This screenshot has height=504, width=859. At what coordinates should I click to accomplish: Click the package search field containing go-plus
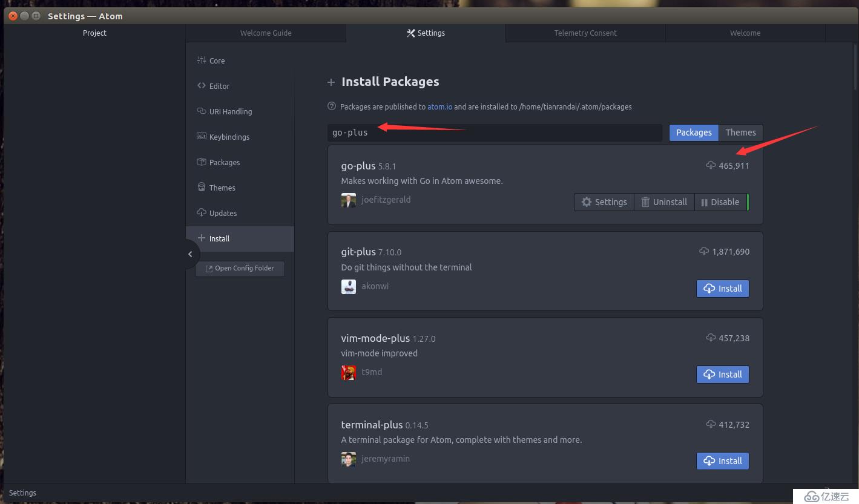[x=495, y=133]
